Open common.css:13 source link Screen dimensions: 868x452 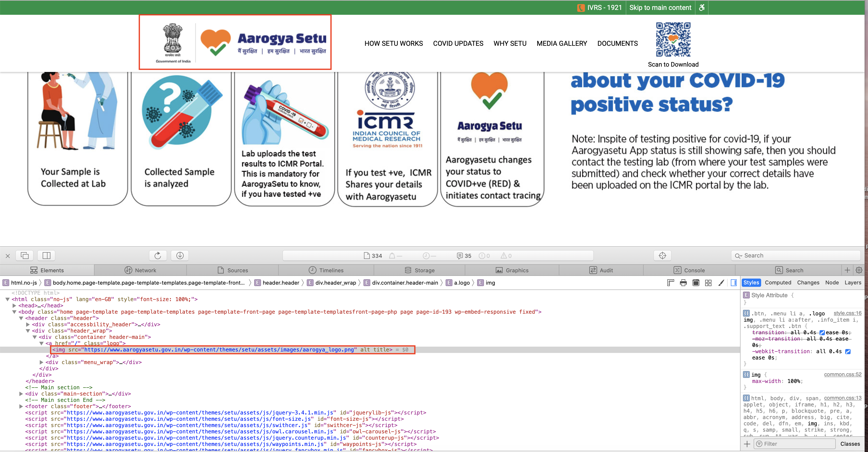point(842,398)
